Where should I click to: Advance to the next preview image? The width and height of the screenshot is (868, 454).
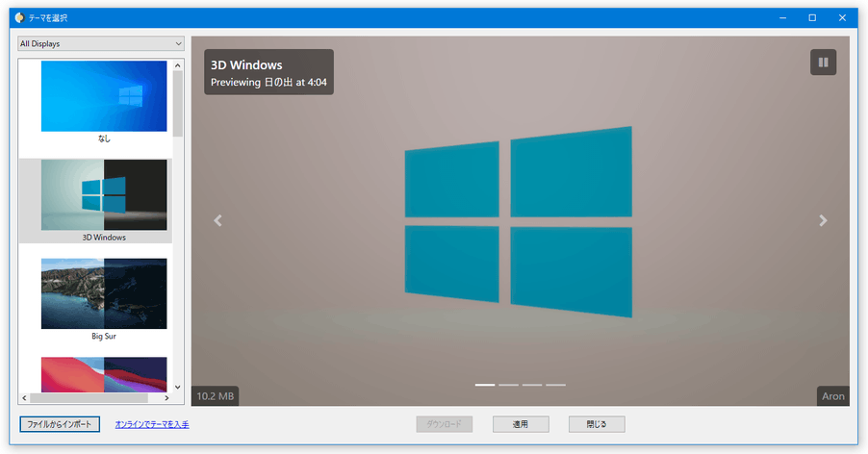[823, 220]
